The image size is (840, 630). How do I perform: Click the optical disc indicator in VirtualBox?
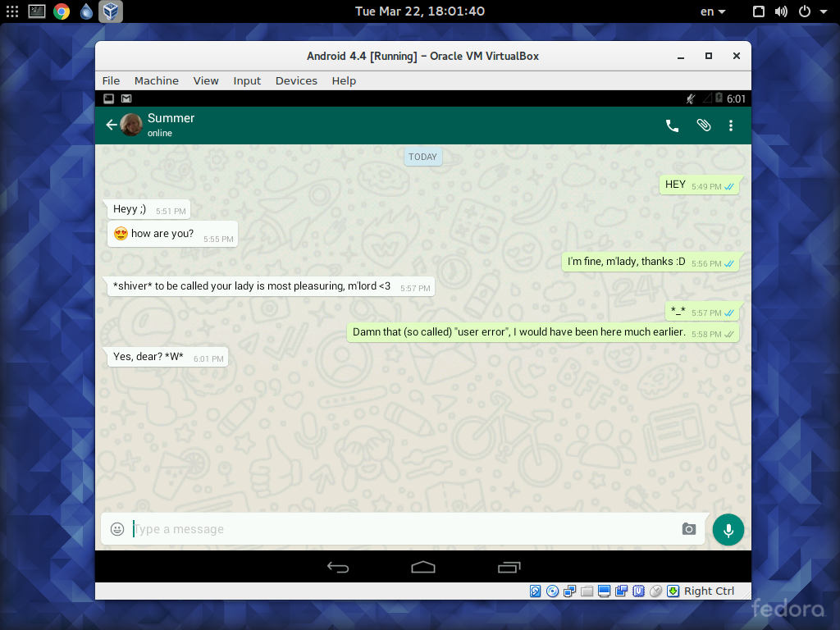tap(552, 591)
